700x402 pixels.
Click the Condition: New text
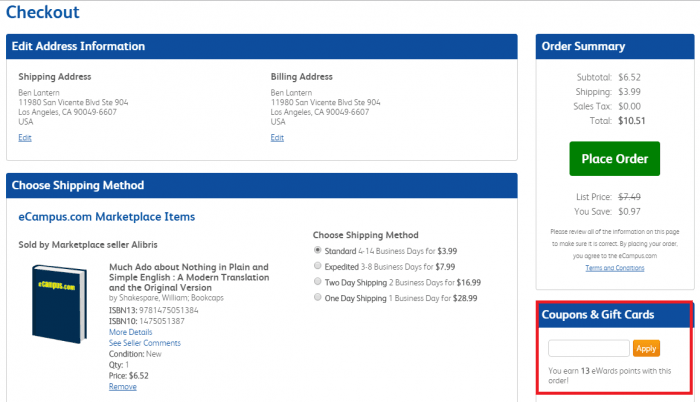135,354
